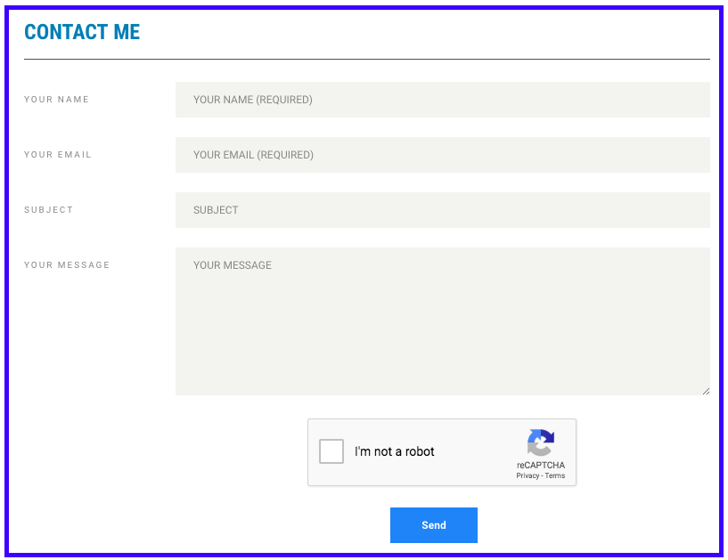Click the dash between Privacy and Terms
728x560 pixels.
(542, 475)
